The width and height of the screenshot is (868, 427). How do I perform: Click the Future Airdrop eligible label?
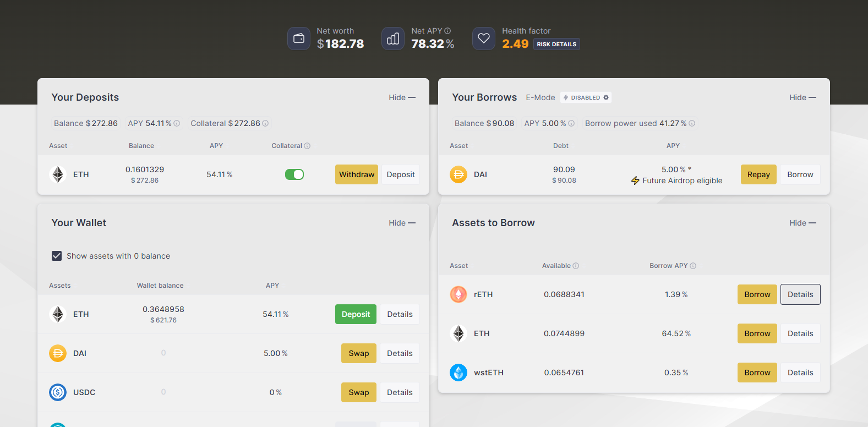683,180
